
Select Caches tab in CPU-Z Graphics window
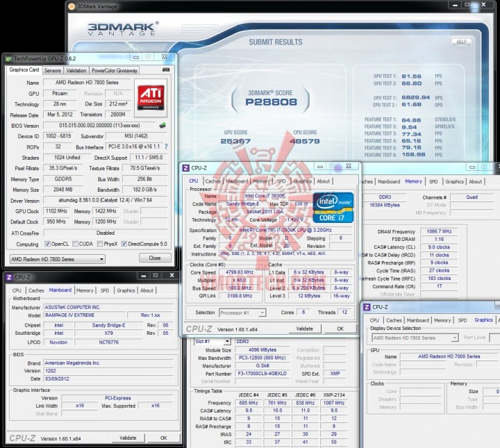click(x=394, y=320)
